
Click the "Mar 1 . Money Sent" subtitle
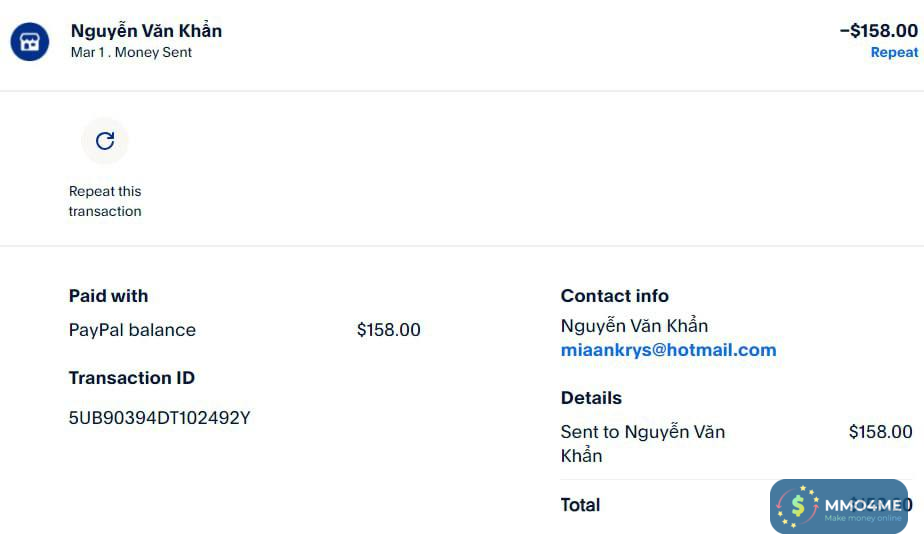(x=131, y=52)
